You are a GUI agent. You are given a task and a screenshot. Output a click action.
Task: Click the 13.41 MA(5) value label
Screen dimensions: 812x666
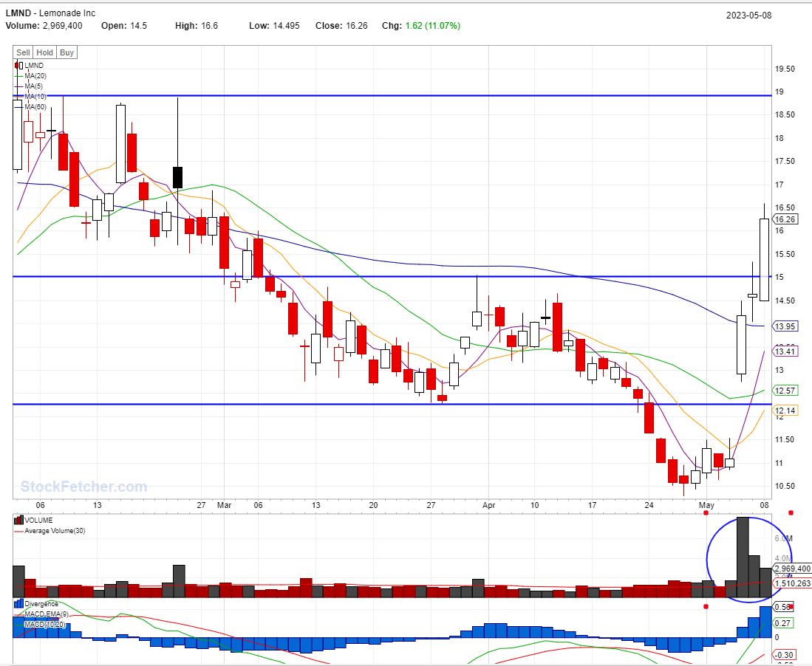(x=785, y=351)
